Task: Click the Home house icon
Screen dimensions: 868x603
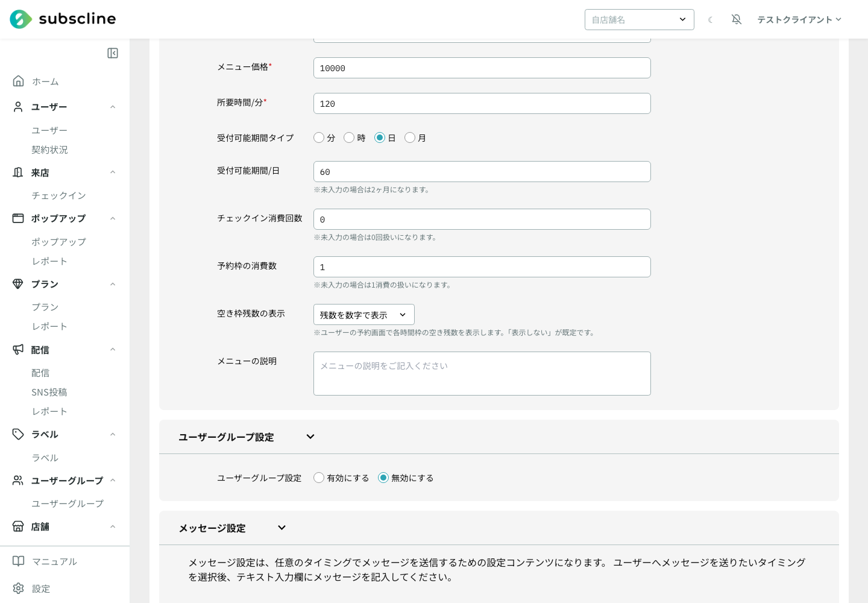Action: point(19,81)
